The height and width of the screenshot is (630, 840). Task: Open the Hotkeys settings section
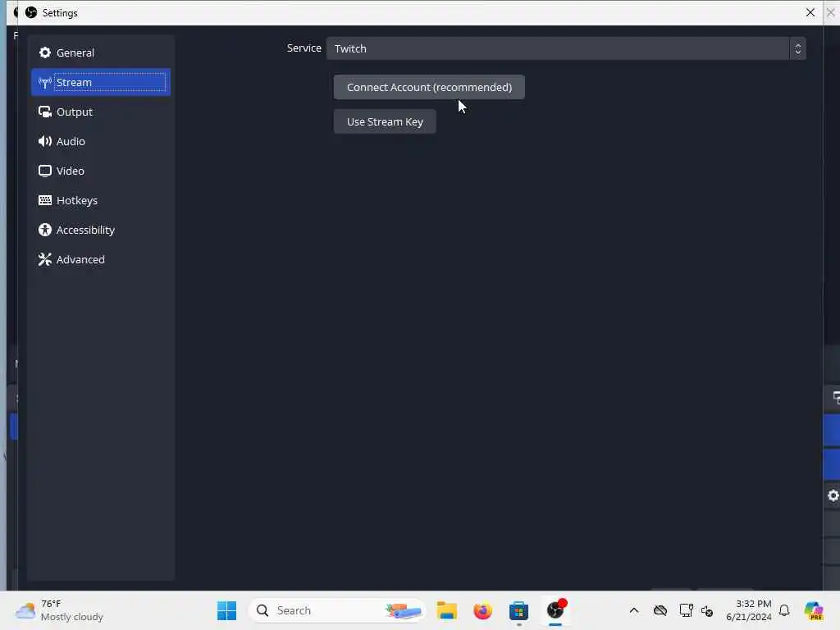tap(101, 200)
